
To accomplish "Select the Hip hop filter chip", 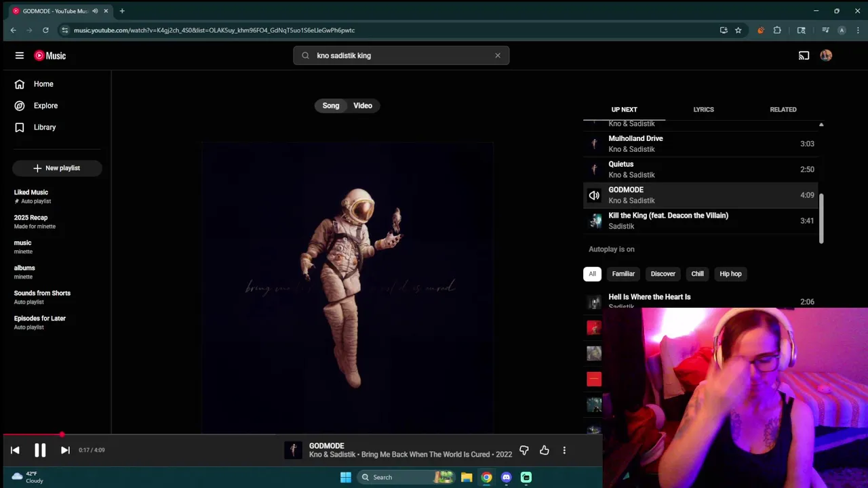I will point(730,274).
